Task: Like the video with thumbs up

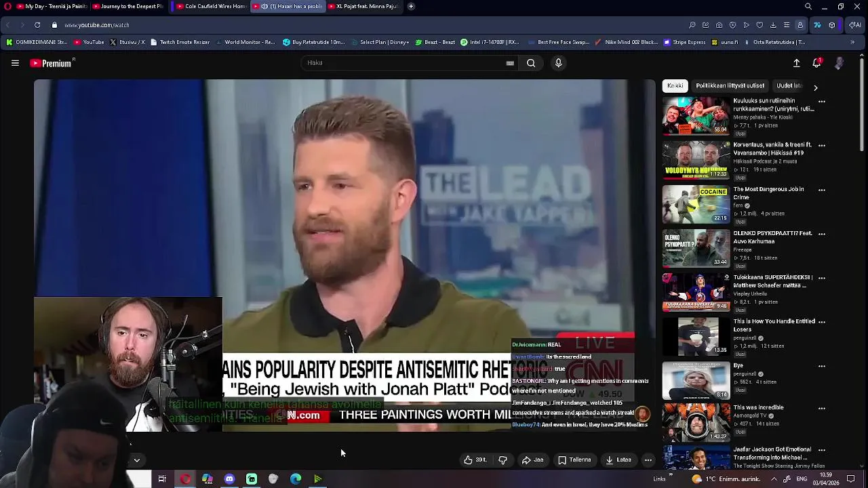Action: point(475,460)
